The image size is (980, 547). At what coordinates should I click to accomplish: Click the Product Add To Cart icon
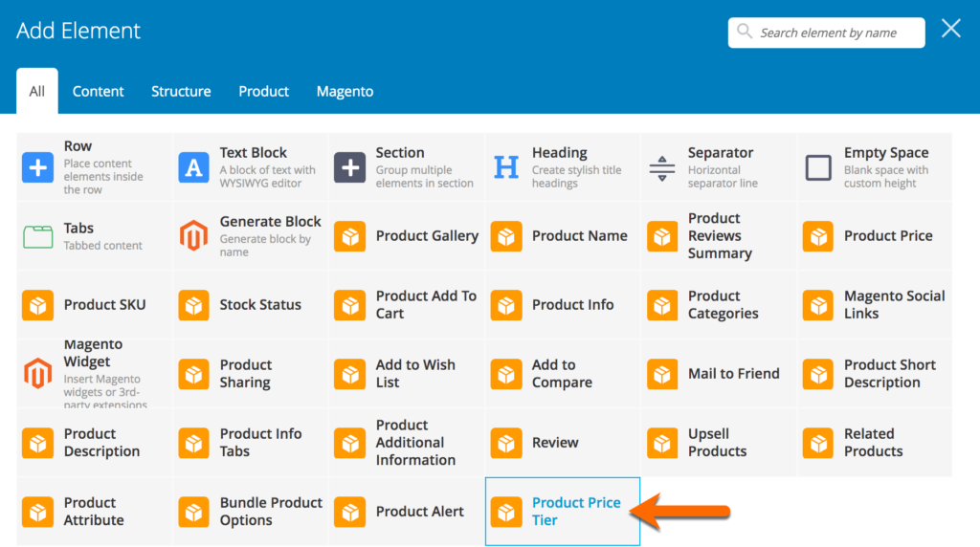349,305
